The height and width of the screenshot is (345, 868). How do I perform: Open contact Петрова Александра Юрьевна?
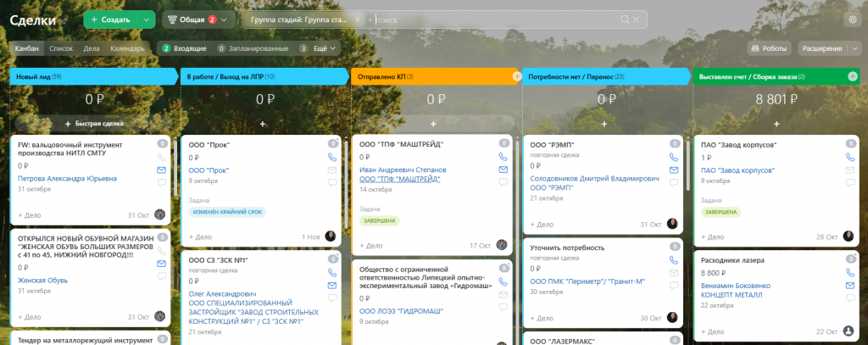pos(67,179)
